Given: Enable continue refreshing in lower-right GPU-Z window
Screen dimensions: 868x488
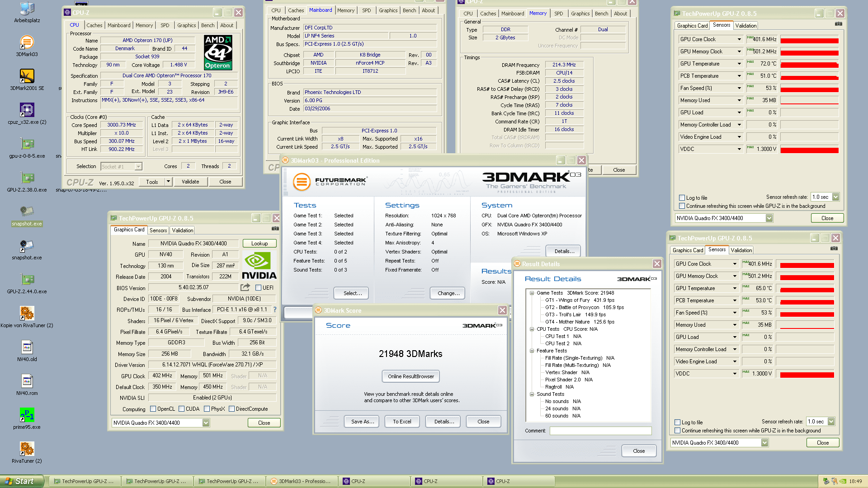Looking at the screenshot, I should click(x=677, y=431).
